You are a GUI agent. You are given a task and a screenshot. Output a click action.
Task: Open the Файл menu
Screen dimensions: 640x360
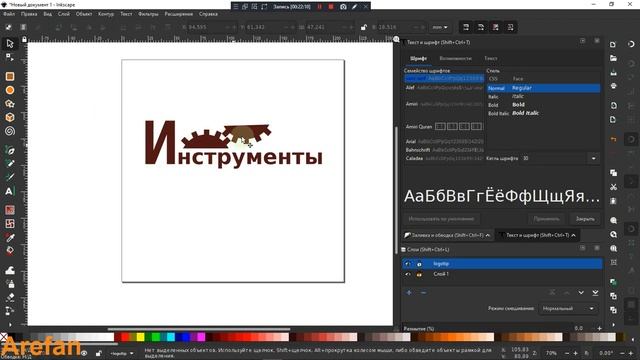[x=9, y=14]
